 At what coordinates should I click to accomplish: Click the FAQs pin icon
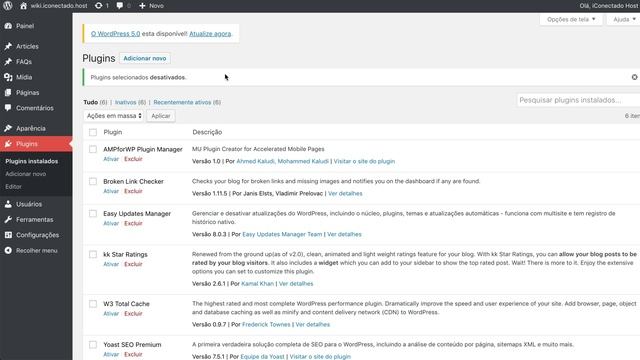pyautogui.click(x=8, y=62)
